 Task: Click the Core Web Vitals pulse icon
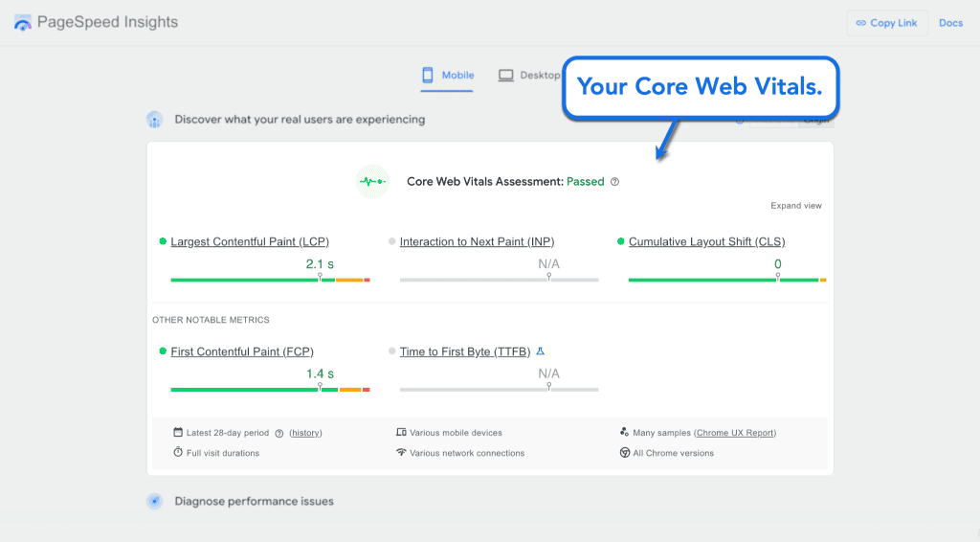[x=372, y=181]
